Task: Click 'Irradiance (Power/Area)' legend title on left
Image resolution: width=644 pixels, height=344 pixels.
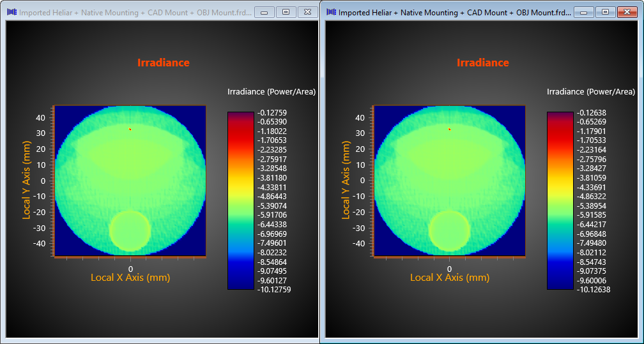Action: point(272,92)
